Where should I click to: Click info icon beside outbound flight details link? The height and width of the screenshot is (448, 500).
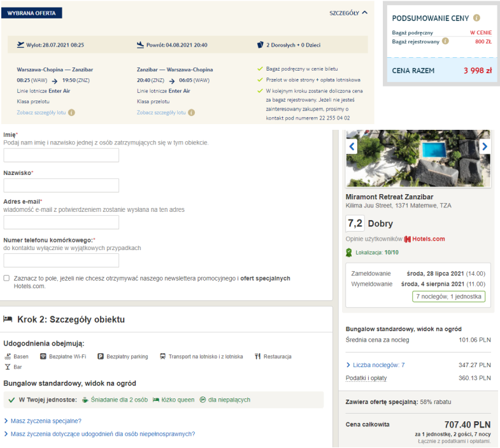[72, 113]
